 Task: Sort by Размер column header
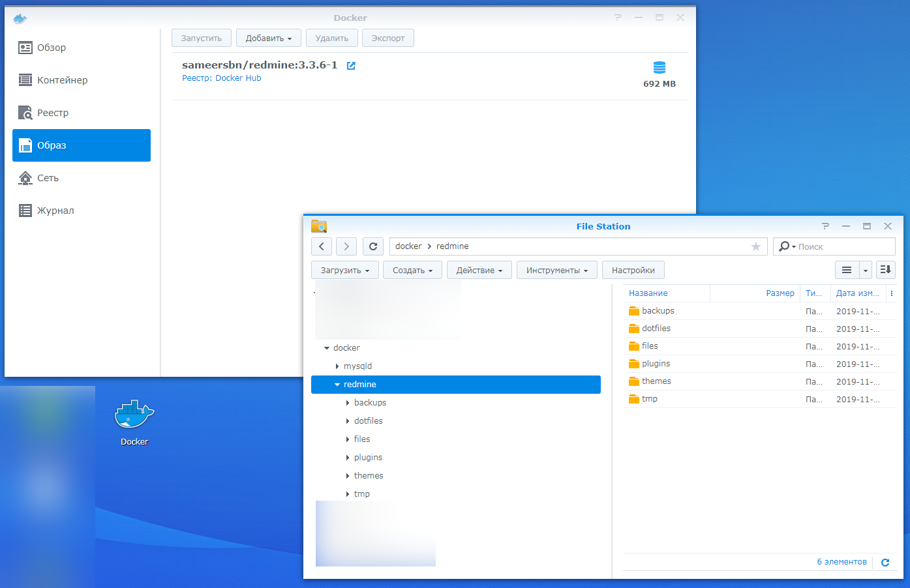tap(755, 293)
